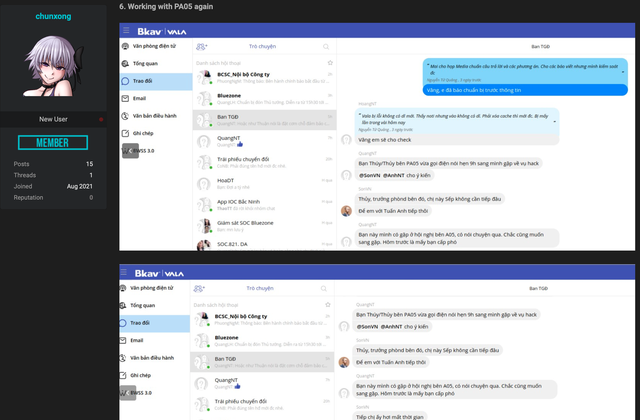Image resolution: width=640 pixels, height=420 pixels.
Task: Click the HoaDT avatar icon in upper screenshot
Action: [204, 184]
